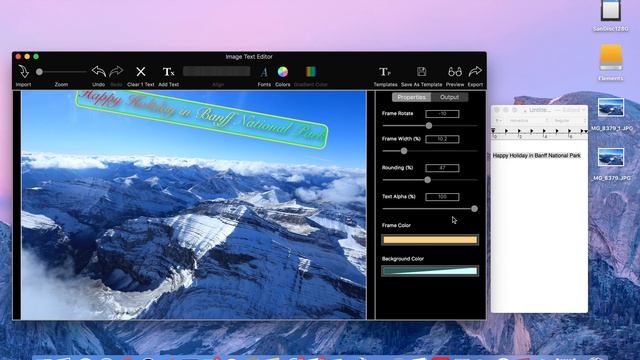Click the Zoom slider knob

[39, 72]
